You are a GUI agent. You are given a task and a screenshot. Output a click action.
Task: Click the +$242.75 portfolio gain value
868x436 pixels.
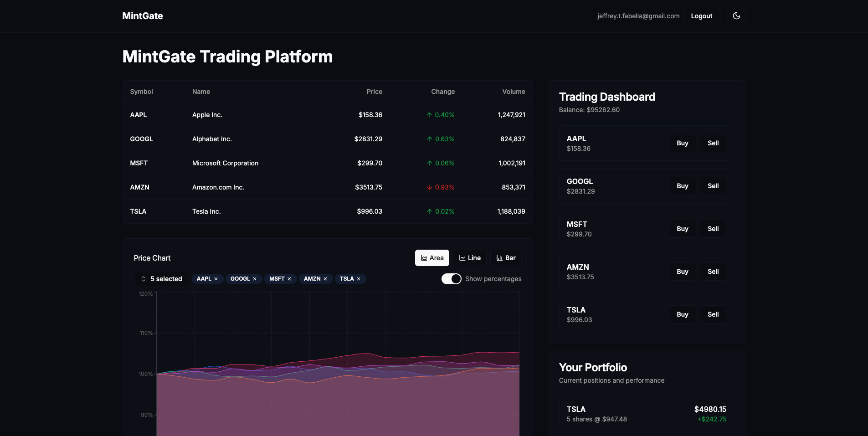712,419
